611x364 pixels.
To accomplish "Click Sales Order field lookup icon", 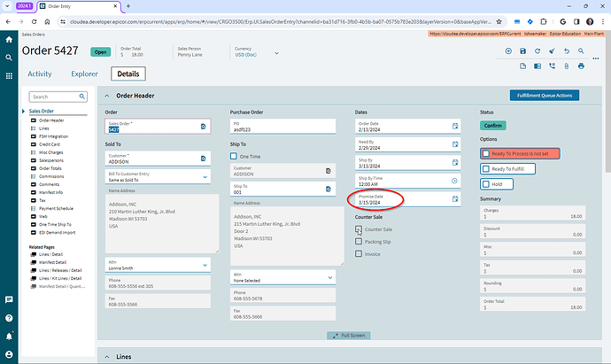I will [x=203, y=127].
